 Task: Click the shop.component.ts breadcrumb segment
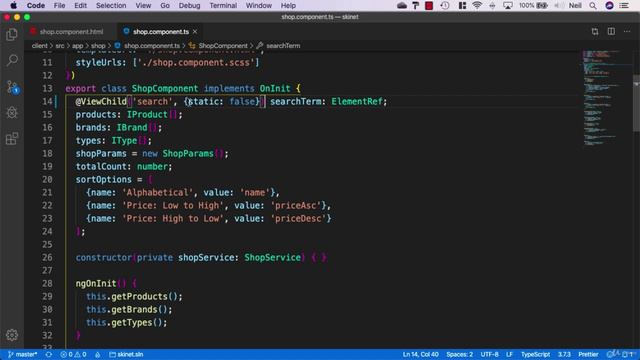pos(147,46)
